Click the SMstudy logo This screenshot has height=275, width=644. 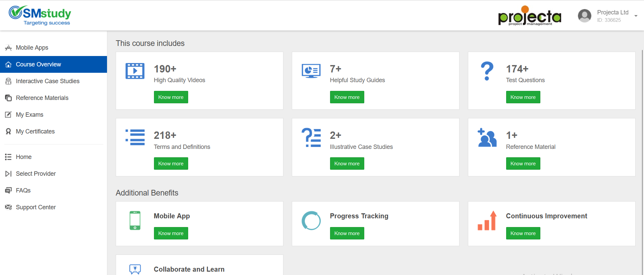(x=40, y=15)
